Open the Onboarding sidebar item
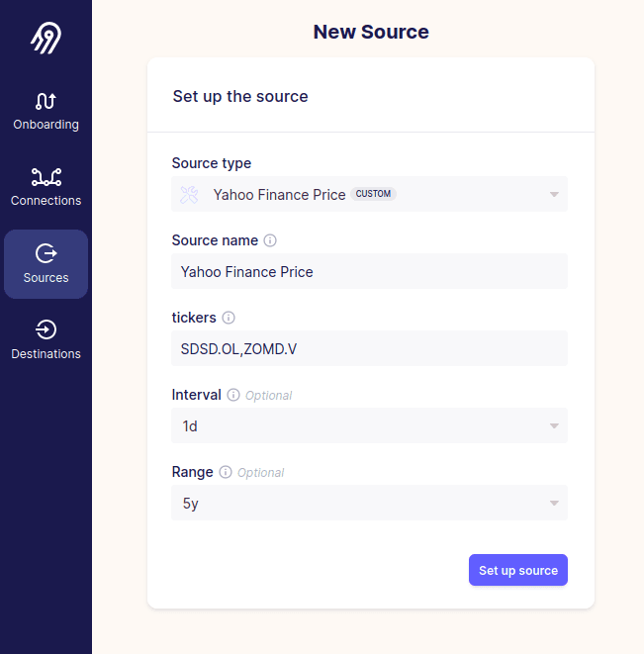This screenshot has width=644, height=654. point(46,112)
